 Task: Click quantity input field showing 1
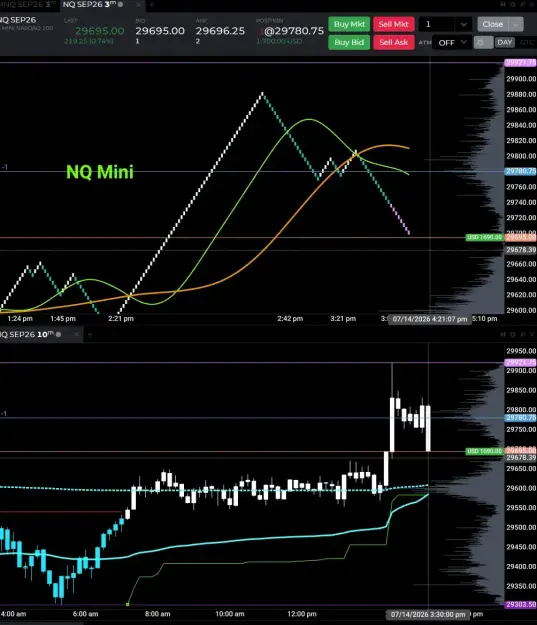[x=437, y=24]
